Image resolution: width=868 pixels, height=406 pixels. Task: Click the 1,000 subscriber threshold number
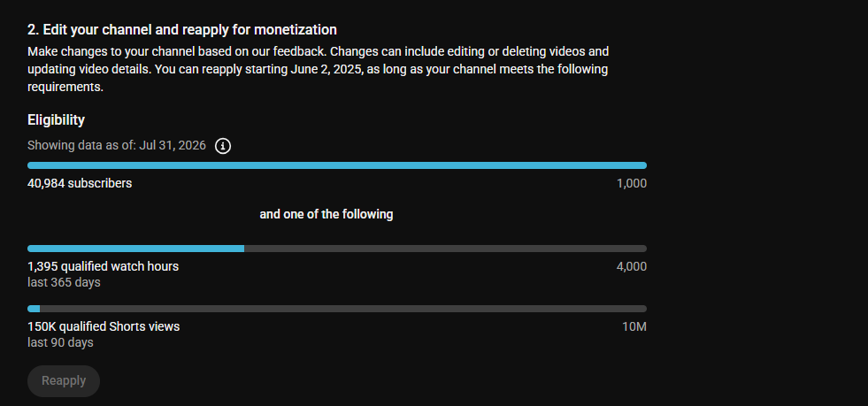pyautogui.click(x=632, y=184)
